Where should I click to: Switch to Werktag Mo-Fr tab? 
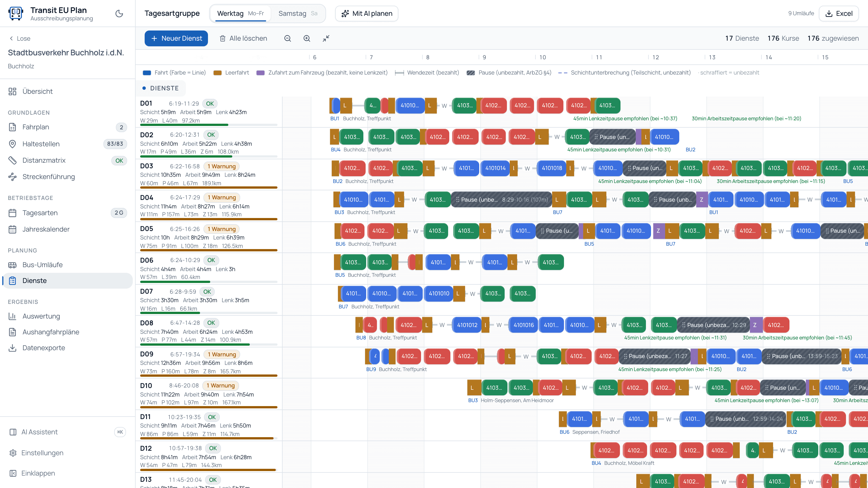pyautogui.click(x=240, y=14)
